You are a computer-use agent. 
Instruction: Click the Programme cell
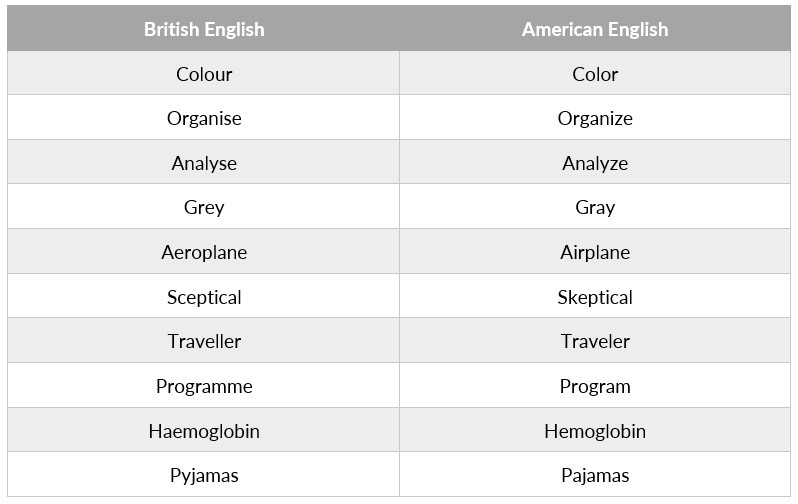coord(204,385)
